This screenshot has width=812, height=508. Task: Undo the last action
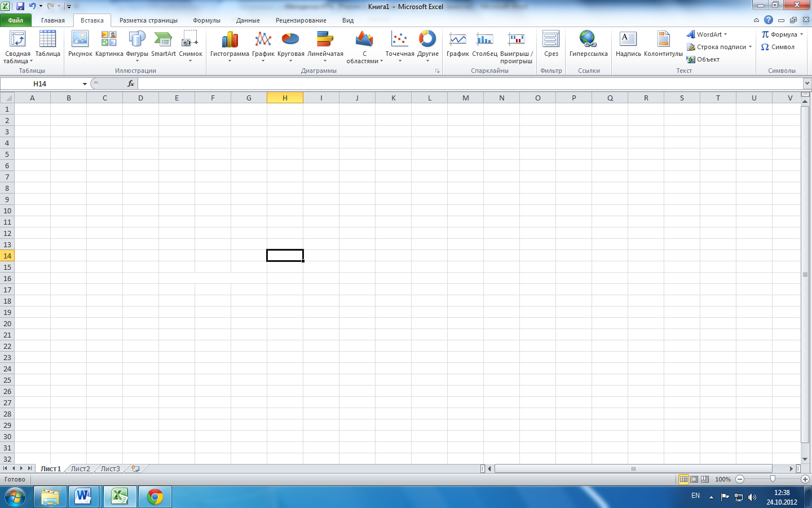[x=32, y=6]
